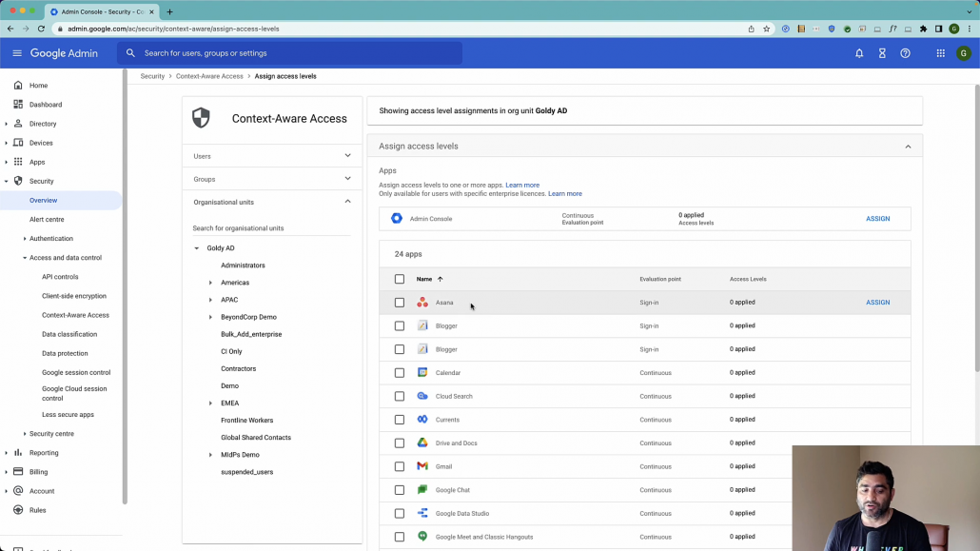Click the Home sidebar icon
Viewport: 980px width, 551px height.
[x=18, y=85]
